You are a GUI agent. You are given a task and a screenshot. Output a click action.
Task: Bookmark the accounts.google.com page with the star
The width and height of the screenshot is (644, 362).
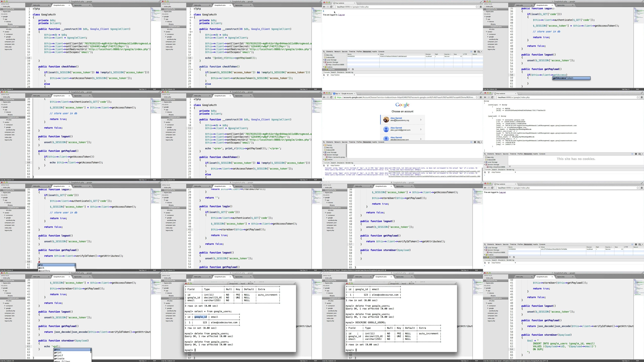coord(477,97)
